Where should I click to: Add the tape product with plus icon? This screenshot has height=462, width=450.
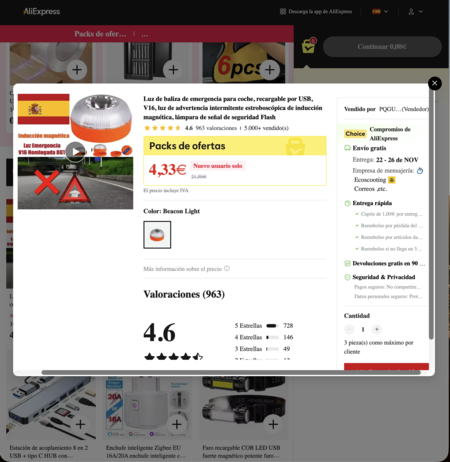[77, 70]
